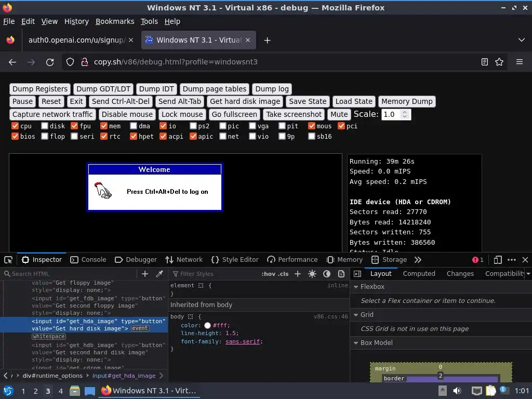Click the Filter Styles field

[214, 274]
